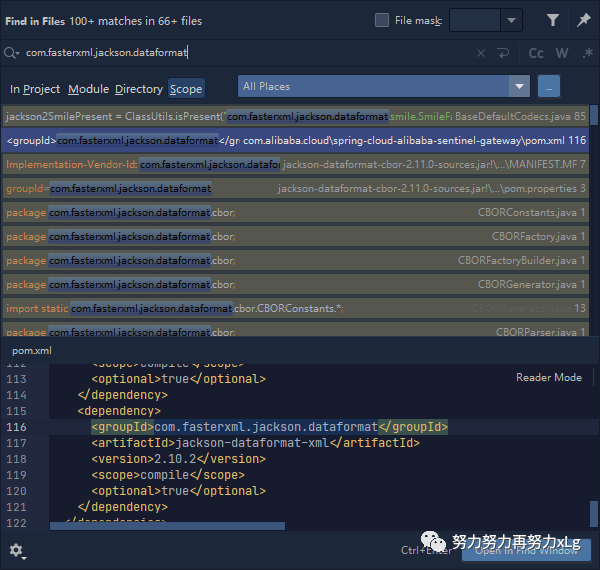Click Open in Find Window button
Viewport: 600px width, 570px height.
527,551
